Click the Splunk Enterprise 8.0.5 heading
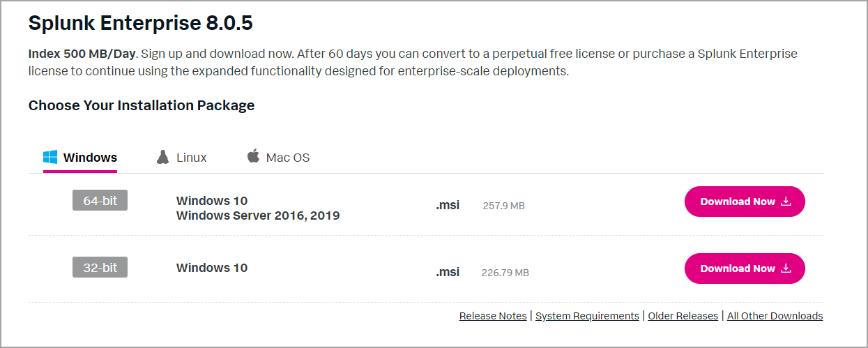 coord(141,23)
